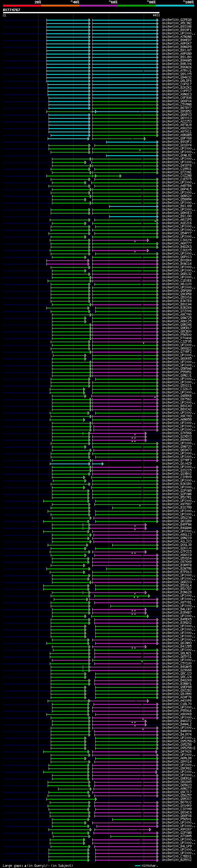197x868 pixels.
Task: Open hit UniRef100_Q2PEQ8
Action: pyautogui.click(x=177, y=20)
